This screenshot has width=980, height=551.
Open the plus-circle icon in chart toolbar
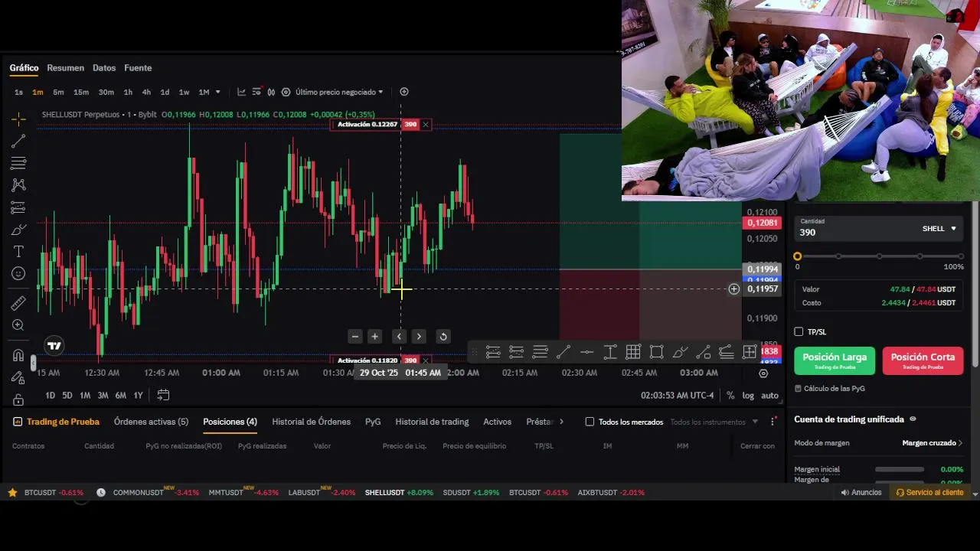pyautogui.click(x=404, y=92)
